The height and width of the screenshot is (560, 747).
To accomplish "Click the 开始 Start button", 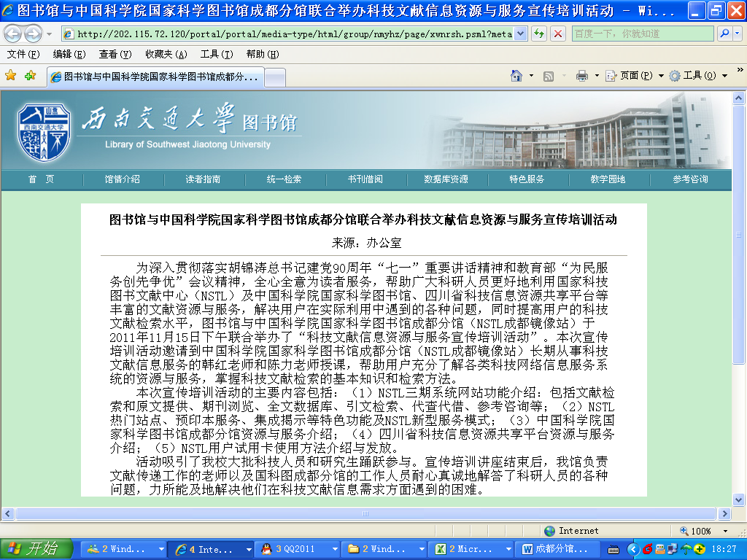I will tap(36, 549).
